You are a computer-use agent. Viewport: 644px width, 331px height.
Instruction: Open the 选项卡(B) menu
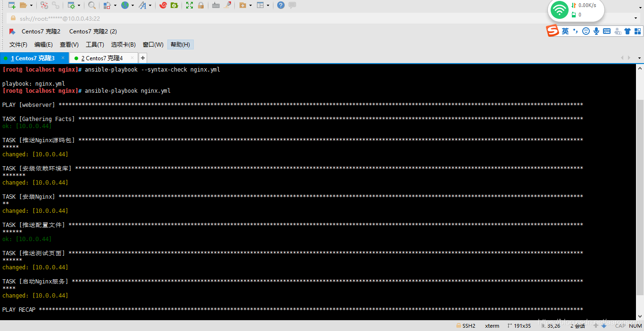click(x=124, y=45)
